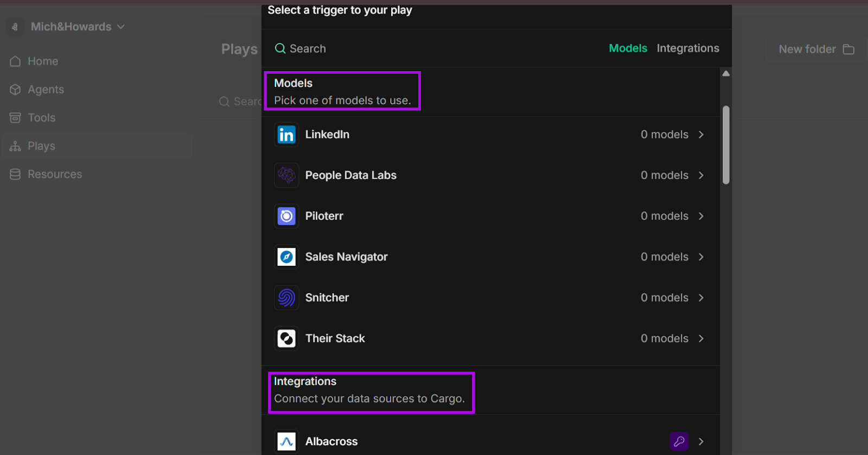Click '0 models' in Sales Navigator row
Viewport: 868px width, 455px height.
pos(665,257)
